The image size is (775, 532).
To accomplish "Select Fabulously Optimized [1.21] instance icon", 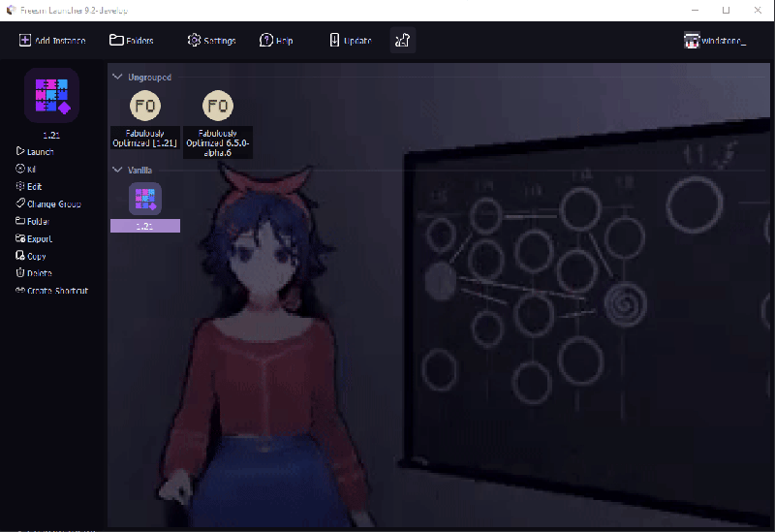I will (x=145, y=106).
